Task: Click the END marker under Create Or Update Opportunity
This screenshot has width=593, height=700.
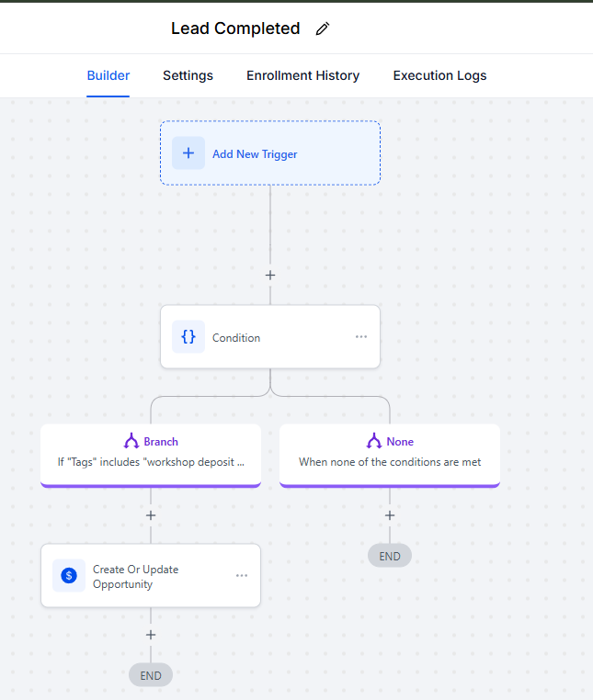Action: click(151, 675)
